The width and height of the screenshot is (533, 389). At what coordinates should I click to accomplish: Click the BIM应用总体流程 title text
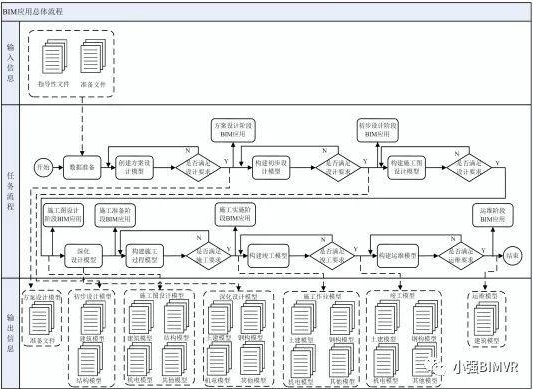33,12
